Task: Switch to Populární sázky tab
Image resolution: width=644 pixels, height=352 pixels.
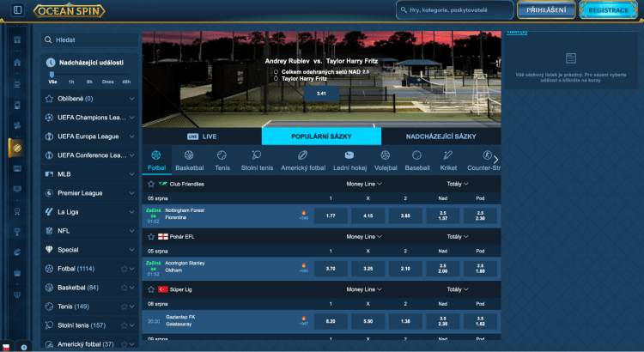Action: coord(321,137)
